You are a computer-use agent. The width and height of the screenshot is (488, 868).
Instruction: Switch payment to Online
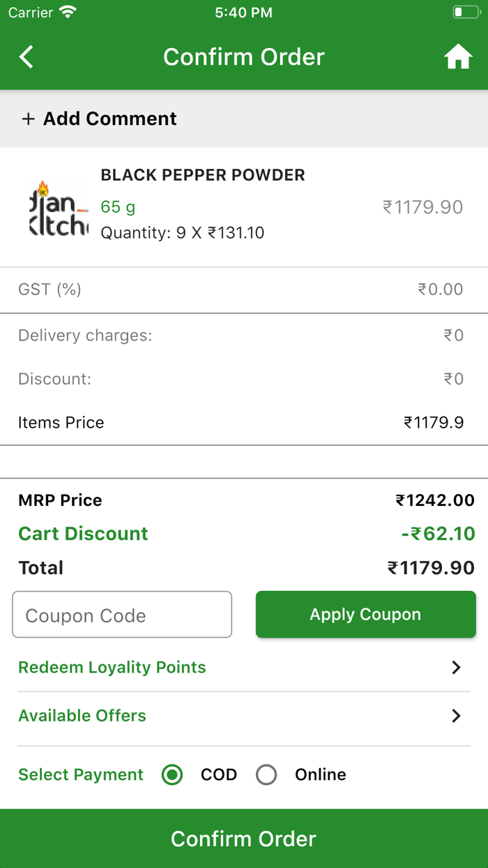click(x=266, y=775)
